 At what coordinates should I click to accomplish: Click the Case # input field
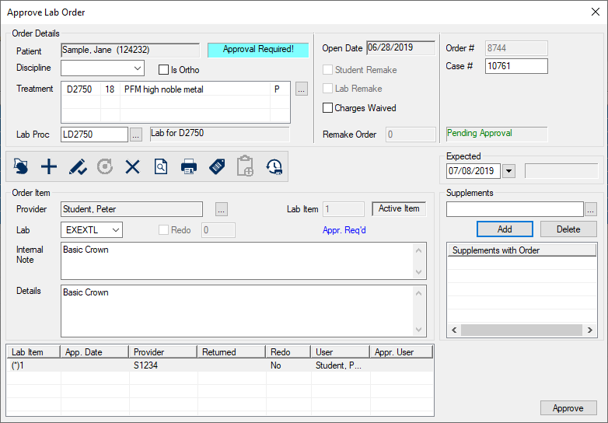tap(516, 66)
